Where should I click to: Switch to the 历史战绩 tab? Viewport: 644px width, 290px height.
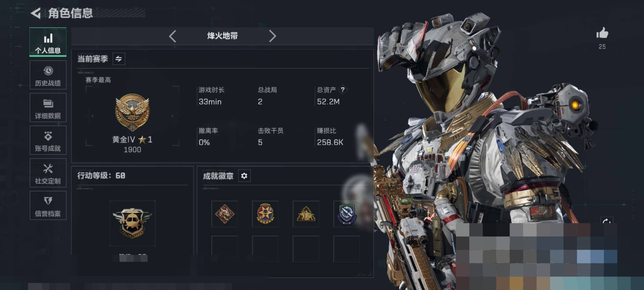click(x=48, y=75)
